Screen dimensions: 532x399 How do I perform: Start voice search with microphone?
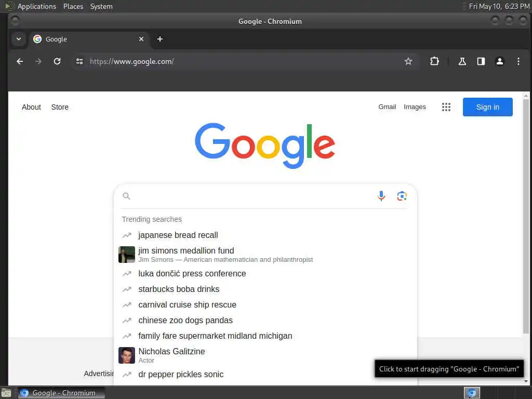click(381, 196)
